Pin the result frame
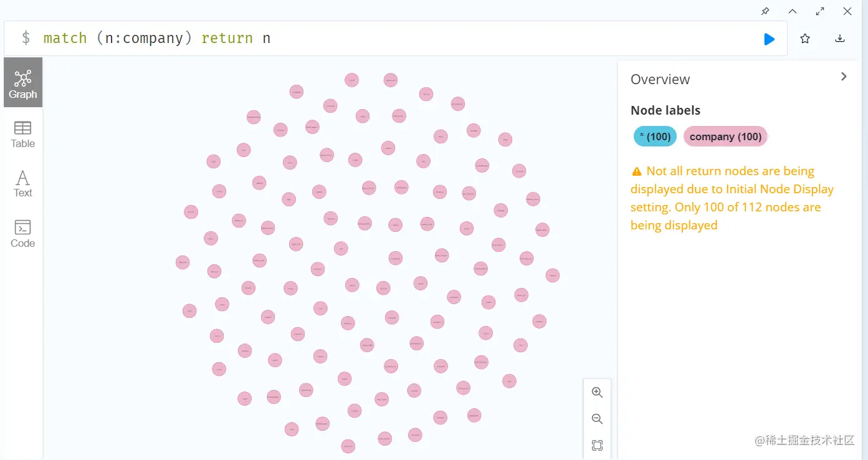The image size is (868, 460). tap(765, 11)
